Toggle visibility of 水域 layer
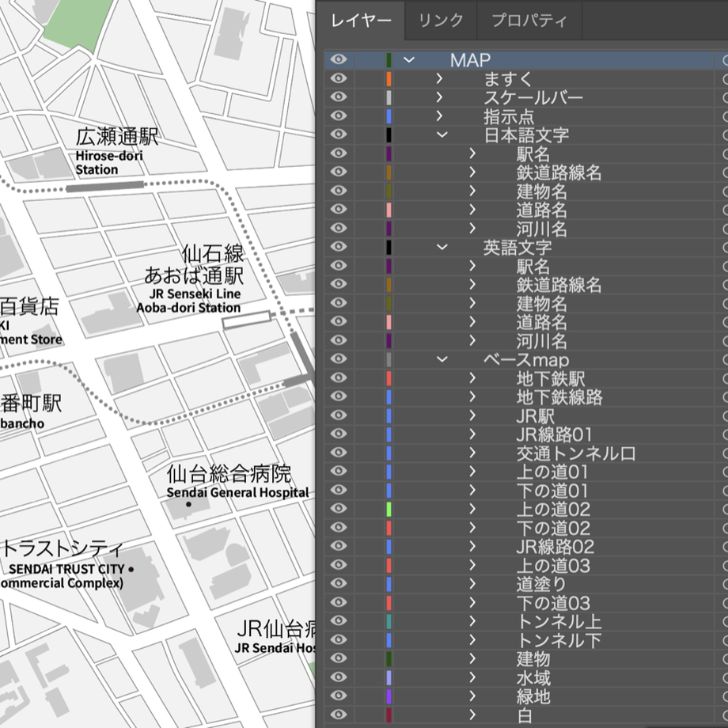Image resolution: width=728 pixels, height=728 pixels. click(x=339, y=677)
